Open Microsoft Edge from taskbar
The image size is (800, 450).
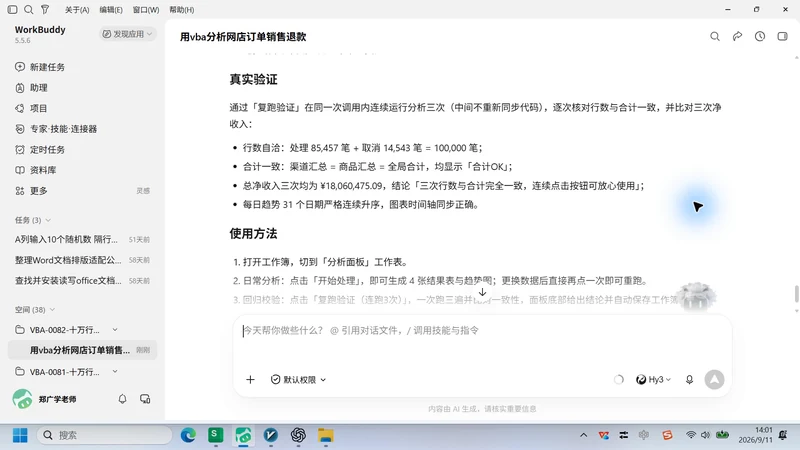click(x=188, y=435)
